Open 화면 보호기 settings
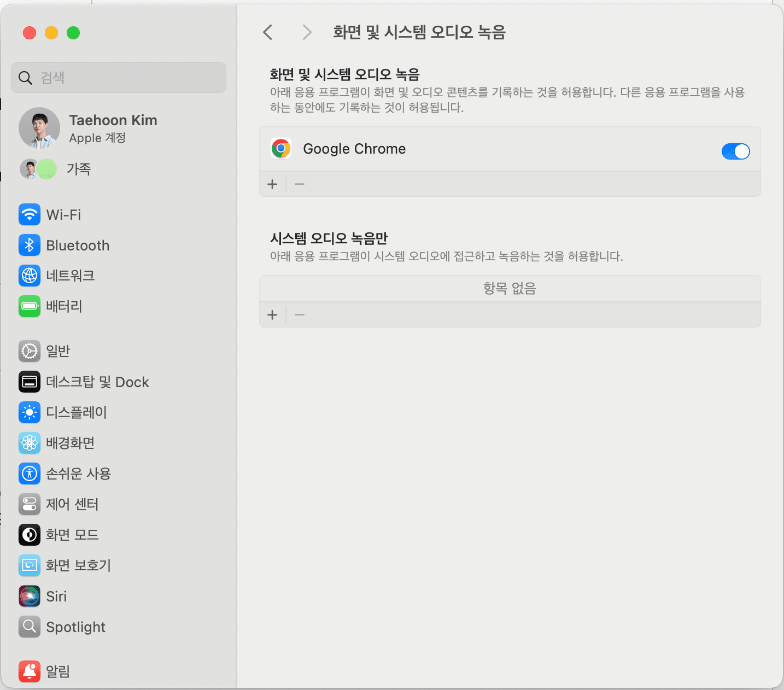The width and height of the screenshot is (784, 690). tap(77, 565)
